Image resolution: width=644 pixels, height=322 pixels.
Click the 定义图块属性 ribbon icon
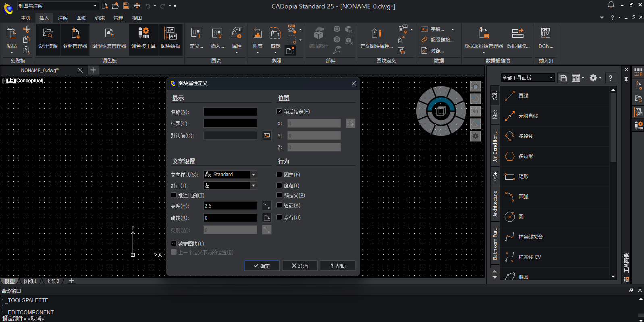(x=376, y=39)
